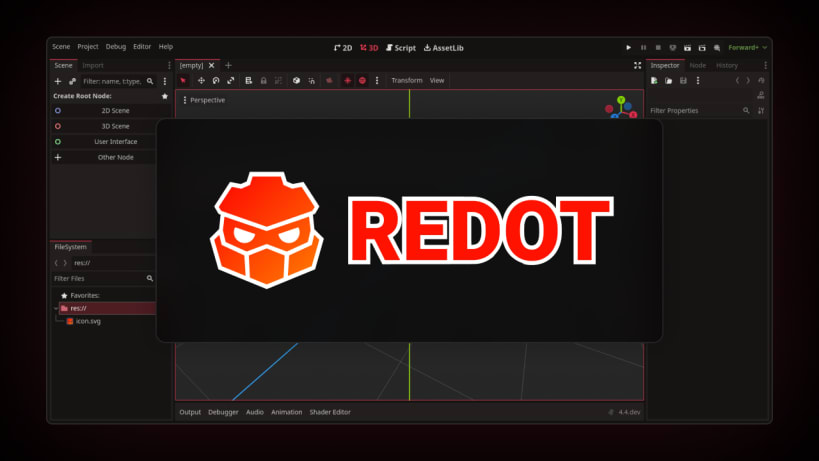
Task: Click the list-select tool icon
Action: [249, 80]
